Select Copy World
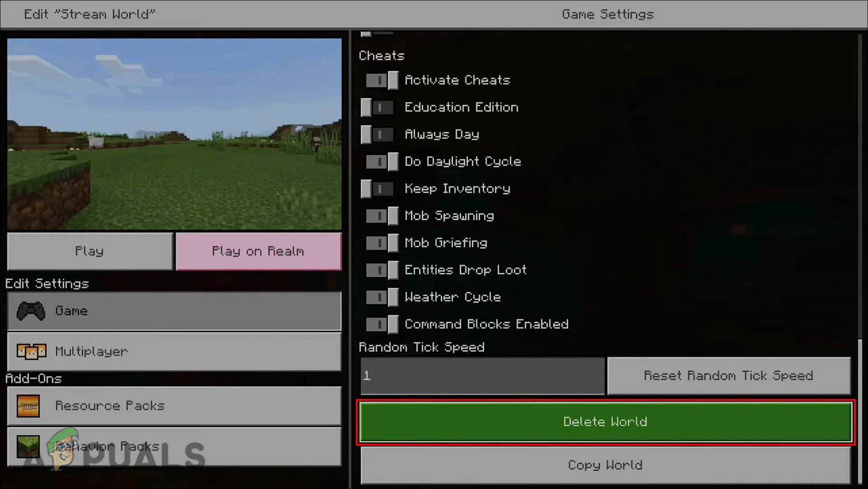Viewport: 868px width, 489px height. pyautogui.click(x=605, y=465)
